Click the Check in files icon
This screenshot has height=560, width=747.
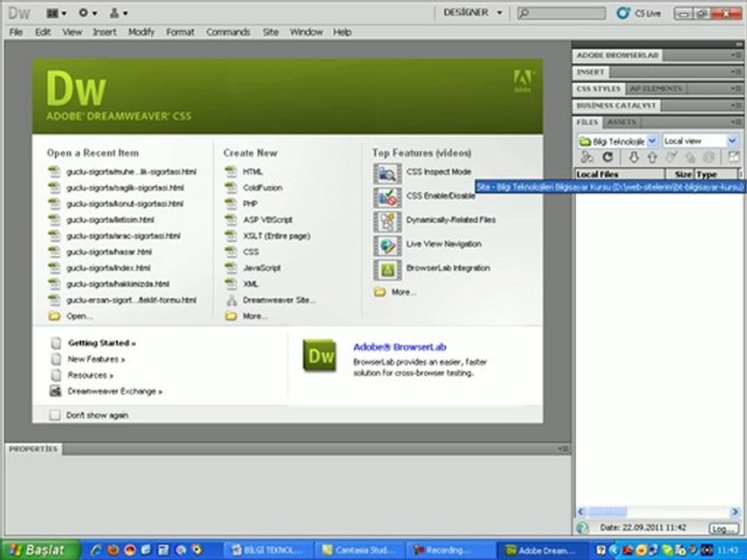pos(689,157)
